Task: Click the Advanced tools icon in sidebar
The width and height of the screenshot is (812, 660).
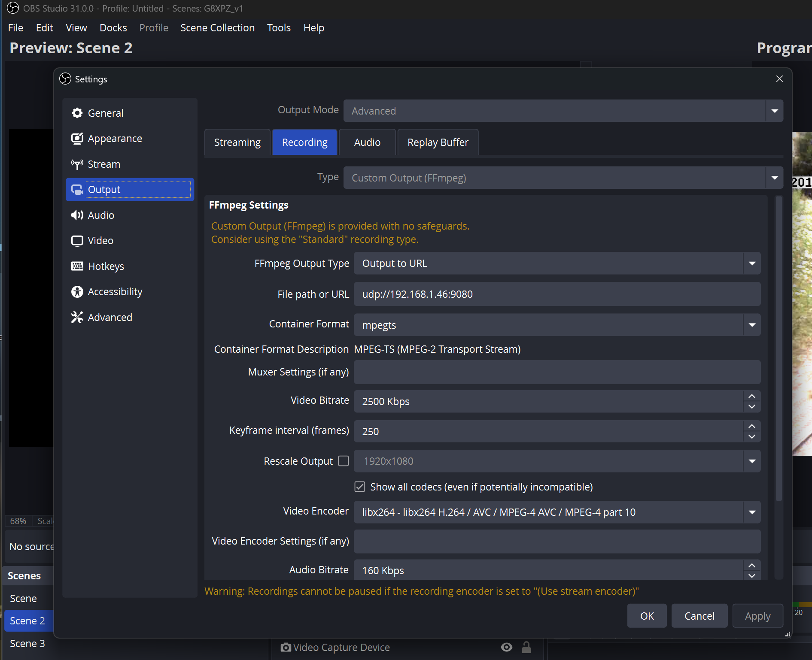Action: (x=77, y=318)
